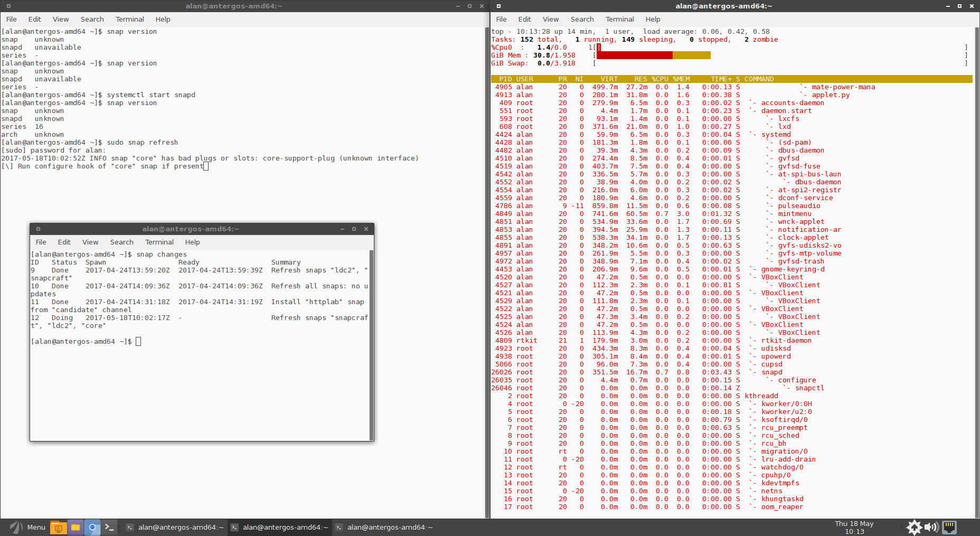Image resolution: width=980 pixels, height=536 pixels.
Task: Open the File menu in the top process window
Action: click(501, 19)
